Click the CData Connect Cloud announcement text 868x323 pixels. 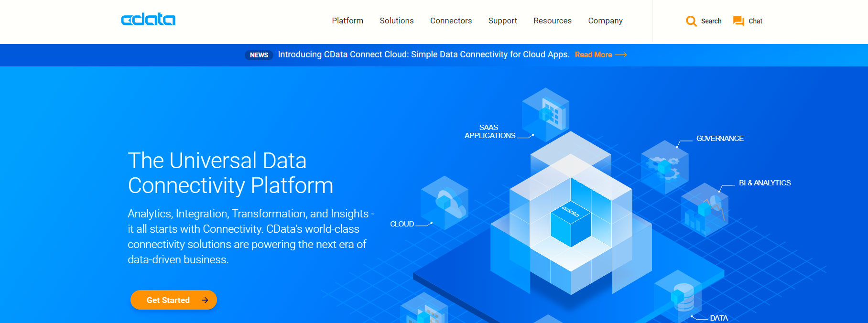(x=423, y=54)
